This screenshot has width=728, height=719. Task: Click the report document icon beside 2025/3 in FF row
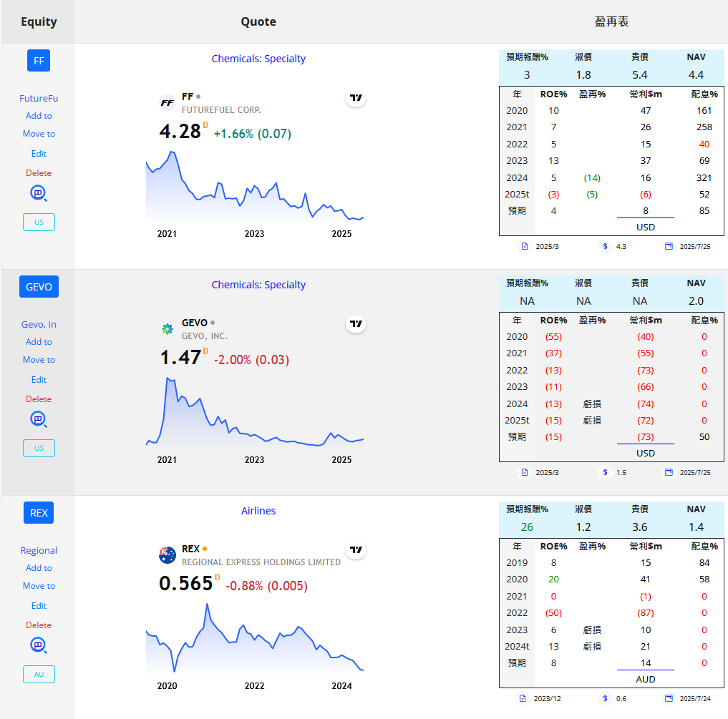524,246
